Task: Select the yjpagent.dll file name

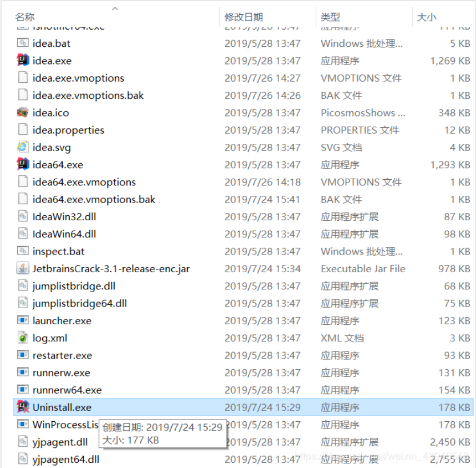Action: (60, 442)
